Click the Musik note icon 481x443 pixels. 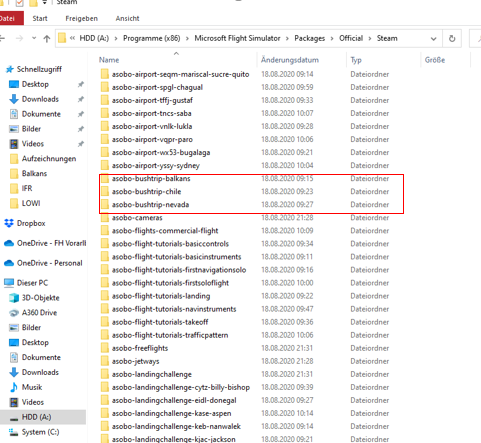[14, 387]
